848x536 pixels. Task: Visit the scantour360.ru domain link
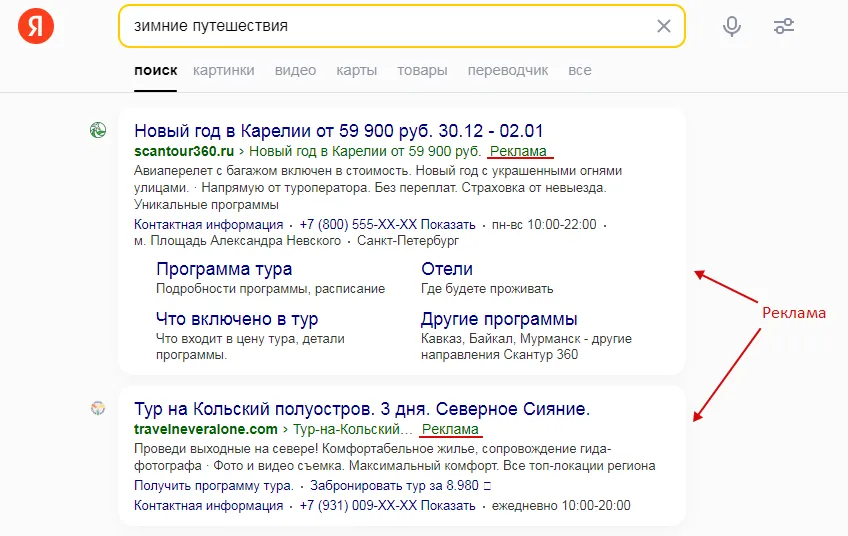click(184, 151)
